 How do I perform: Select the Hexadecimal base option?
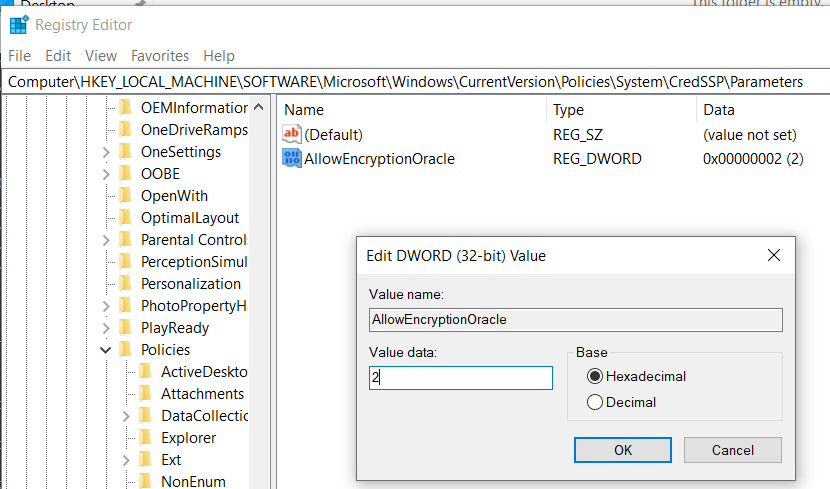(595, 376)
